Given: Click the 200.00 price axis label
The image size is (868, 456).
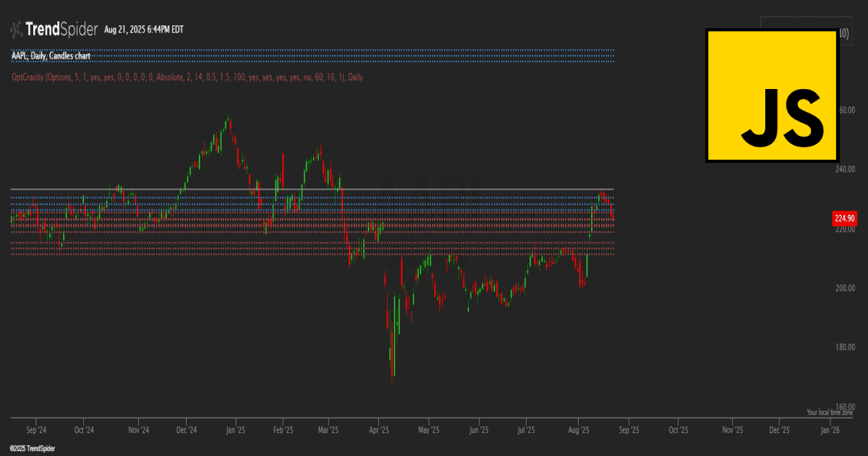Looking at the screenshot, I should coord(846,288).
